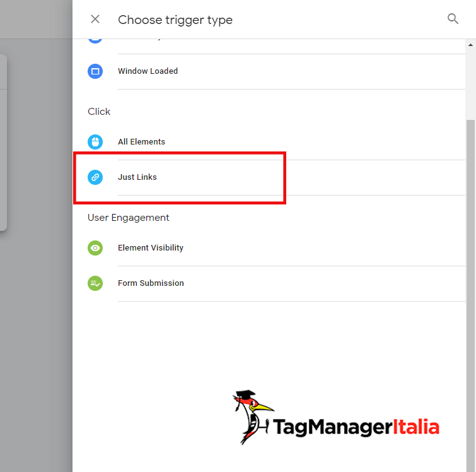476x472 pixels.
Task: Choose the Form Submission trigger label
Action: 151,283
